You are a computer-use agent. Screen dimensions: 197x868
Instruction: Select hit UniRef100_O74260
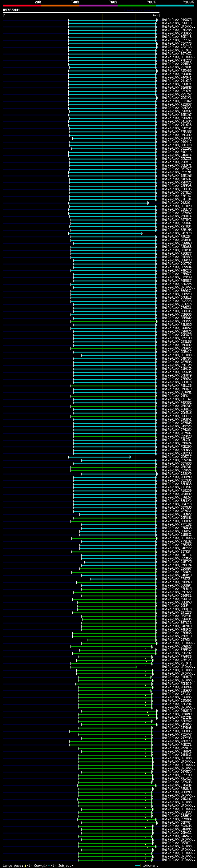177,430
